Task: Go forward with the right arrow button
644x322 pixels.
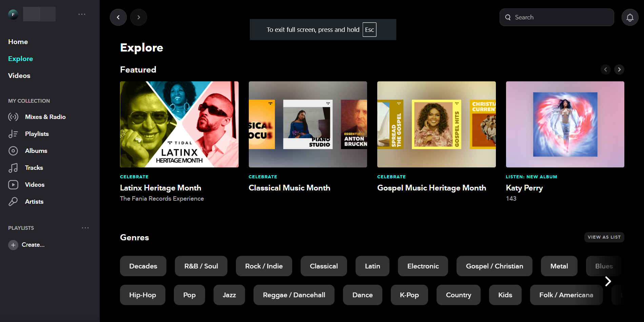Action: (x=139, y=17)
